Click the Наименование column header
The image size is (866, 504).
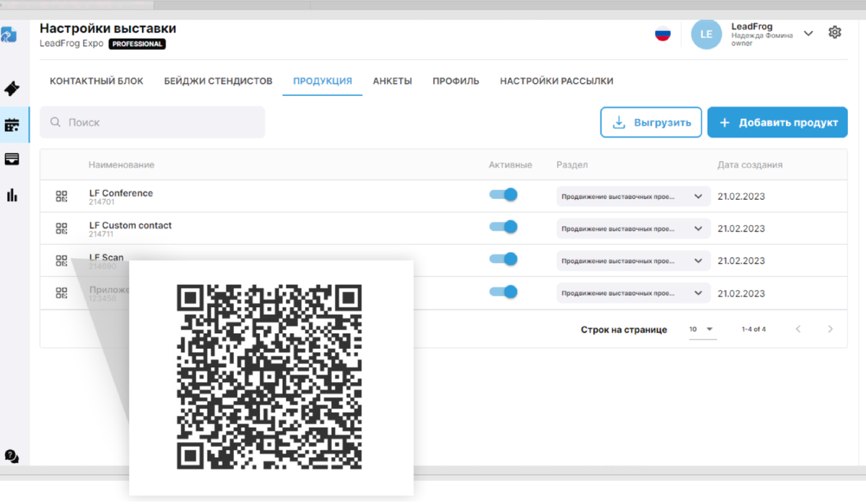coord(121,165)
